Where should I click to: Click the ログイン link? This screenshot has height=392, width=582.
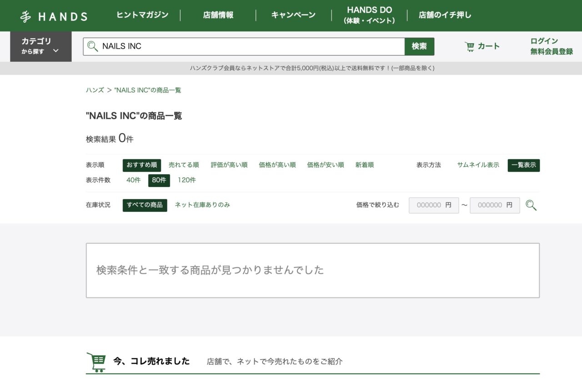[544, 41]
